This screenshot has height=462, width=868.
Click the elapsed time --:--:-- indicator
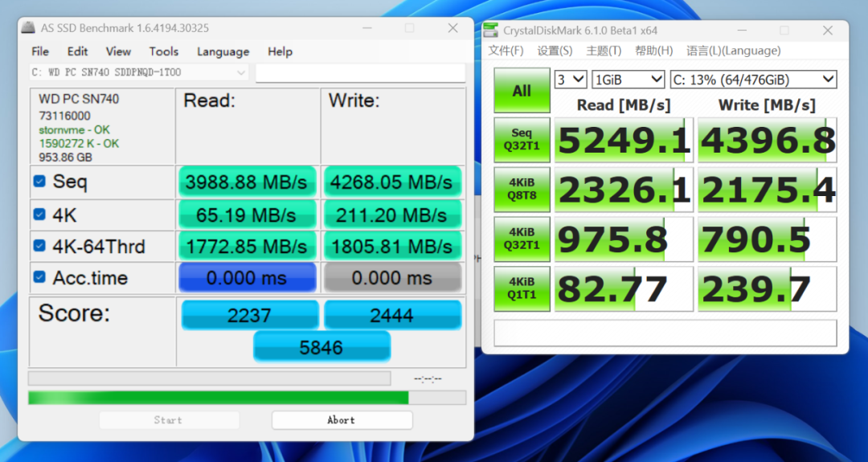point(428,379)
